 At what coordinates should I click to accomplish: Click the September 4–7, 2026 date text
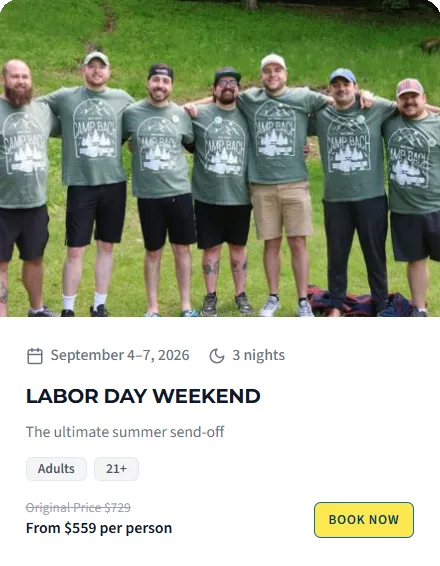coord(120,355)
